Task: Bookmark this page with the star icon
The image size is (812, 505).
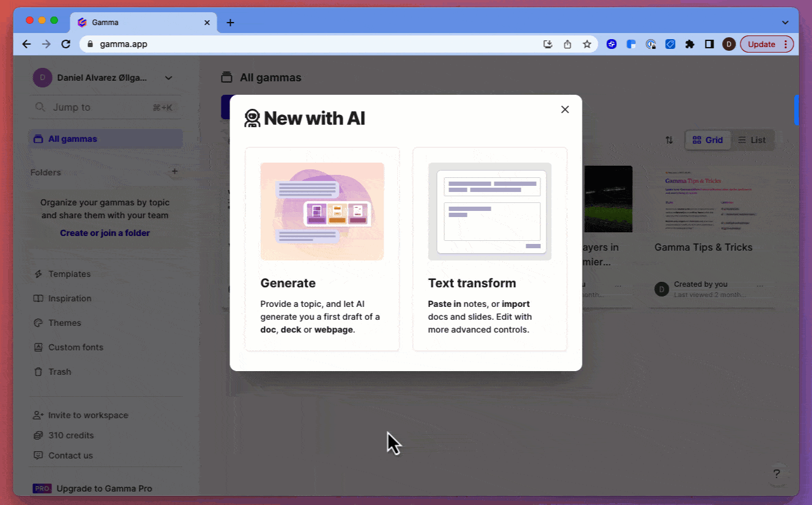Action: point(587,44)
